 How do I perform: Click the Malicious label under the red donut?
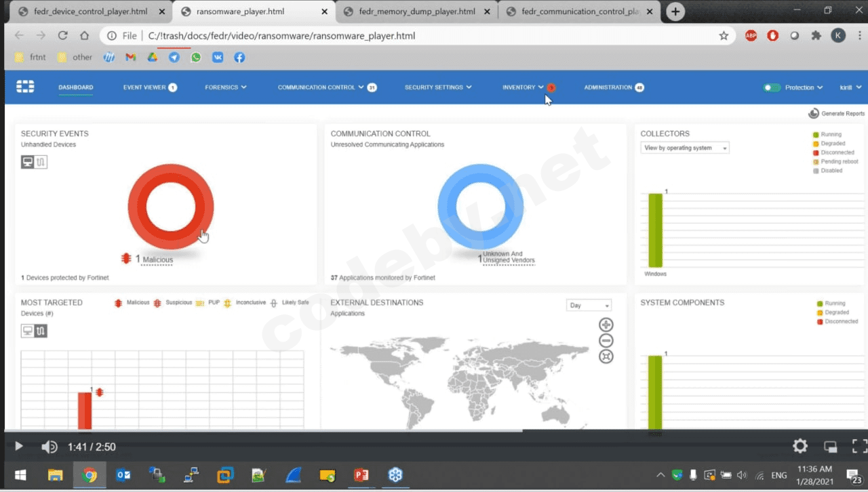tap(157, 260)
